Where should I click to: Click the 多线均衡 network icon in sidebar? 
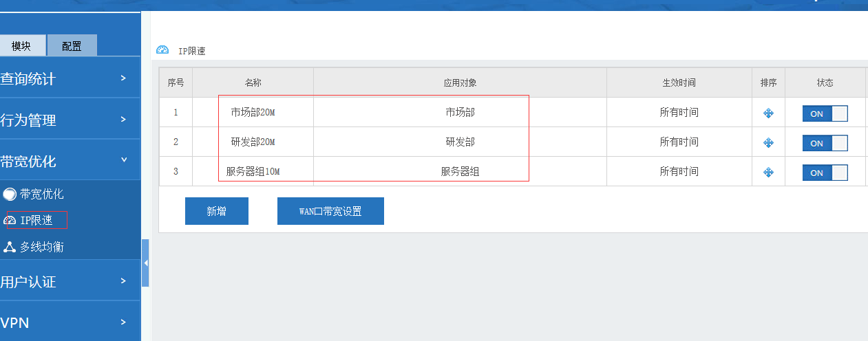click(10, 247)
